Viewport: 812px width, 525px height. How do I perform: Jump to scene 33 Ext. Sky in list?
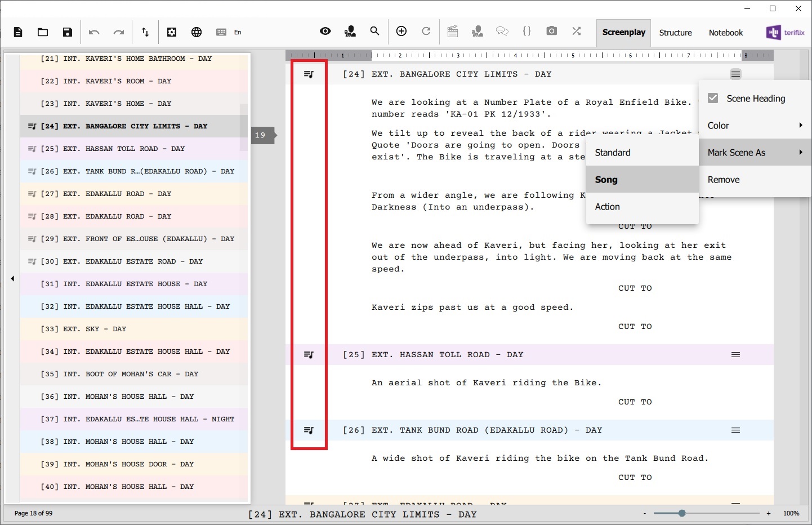click(134, 329)
